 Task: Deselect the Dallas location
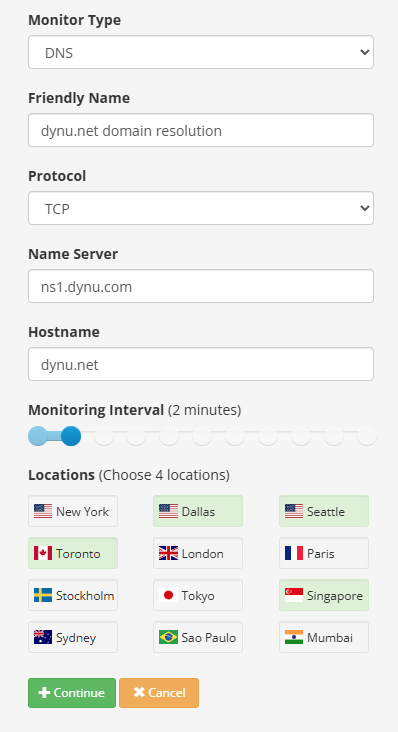[198, 511]
